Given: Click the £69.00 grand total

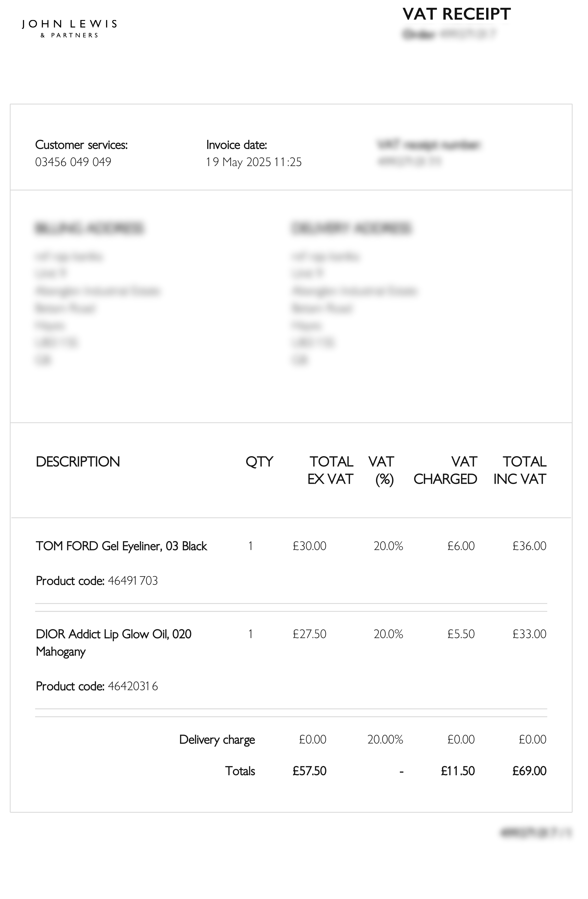Looking at the screenshot, I should pyautogui.click(x=529, y=771).
